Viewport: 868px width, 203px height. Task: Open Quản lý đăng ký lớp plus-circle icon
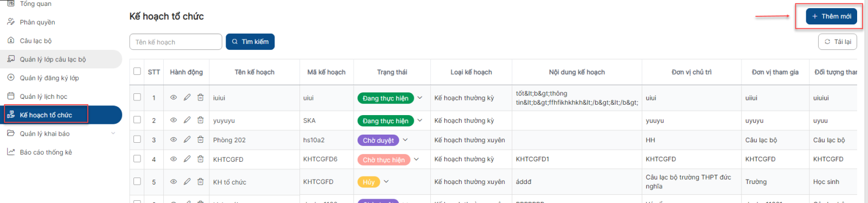pos(11,78)
